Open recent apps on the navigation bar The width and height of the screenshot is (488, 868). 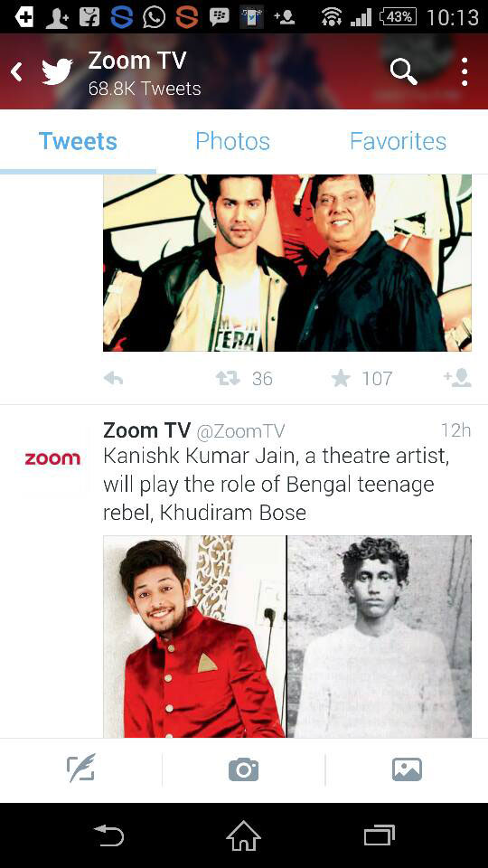380,835
